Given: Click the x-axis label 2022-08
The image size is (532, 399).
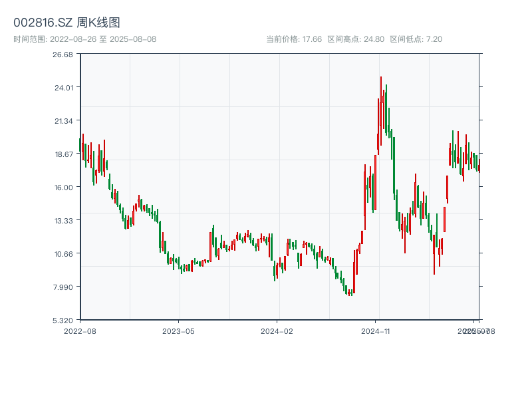Looking at the screenshot, I should point(80,331).
